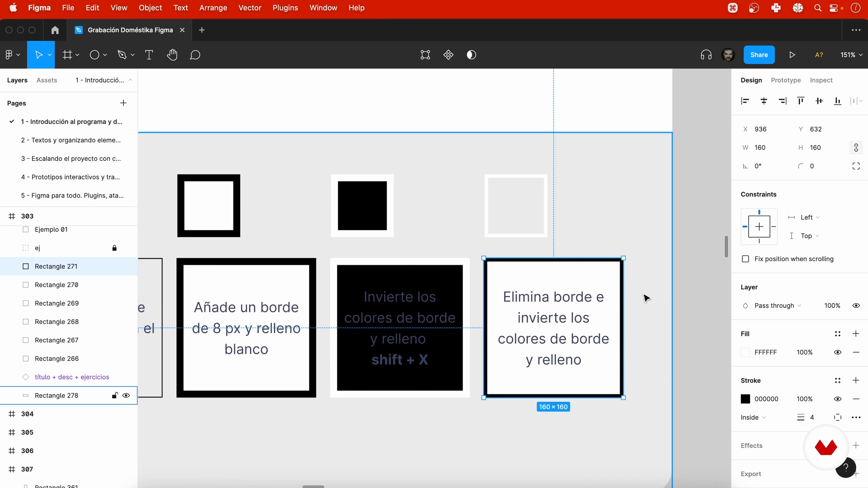The width and height of the screenshot is (868, 488).
Task: Open Stroke style library dots
Action: click(838, 380)
